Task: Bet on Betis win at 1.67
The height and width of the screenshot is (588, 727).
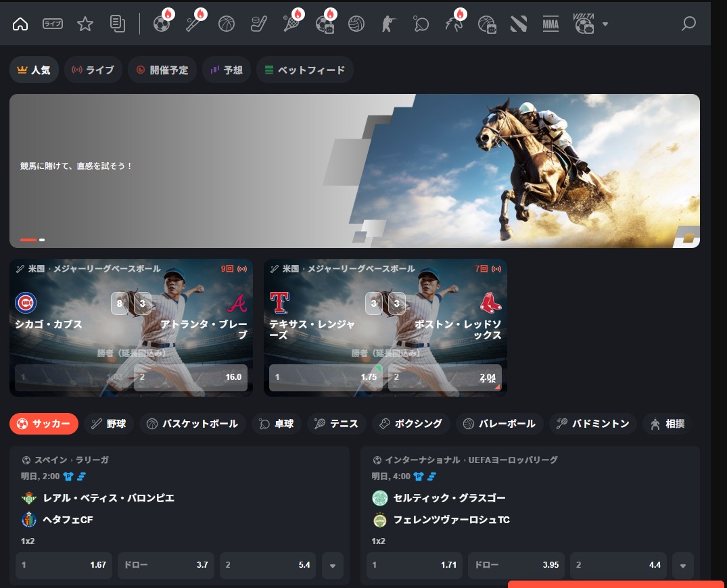Action: point(64,565)
